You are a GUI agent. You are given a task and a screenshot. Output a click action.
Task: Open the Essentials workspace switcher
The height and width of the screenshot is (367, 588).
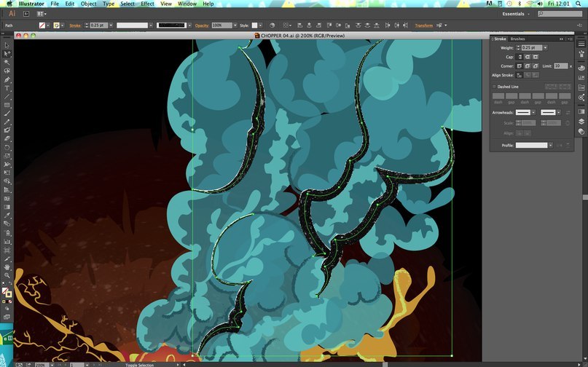[x=516, y=14]
